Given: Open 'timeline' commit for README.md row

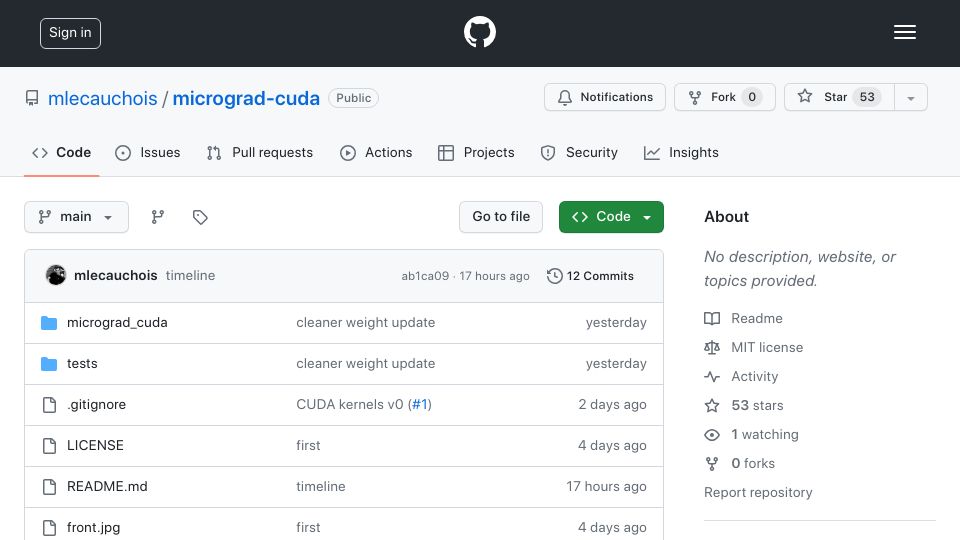Looking at the screenshot, I should (x=321, y=487).
